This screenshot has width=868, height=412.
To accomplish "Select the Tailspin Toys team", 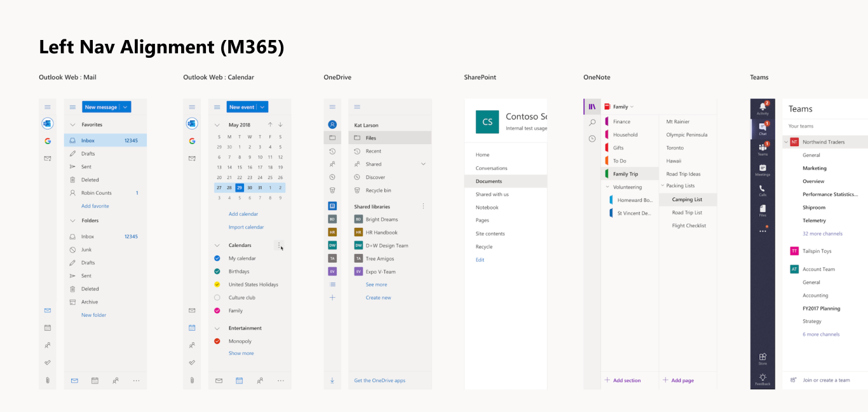I will pyautogui.click(x=817, y=251).
